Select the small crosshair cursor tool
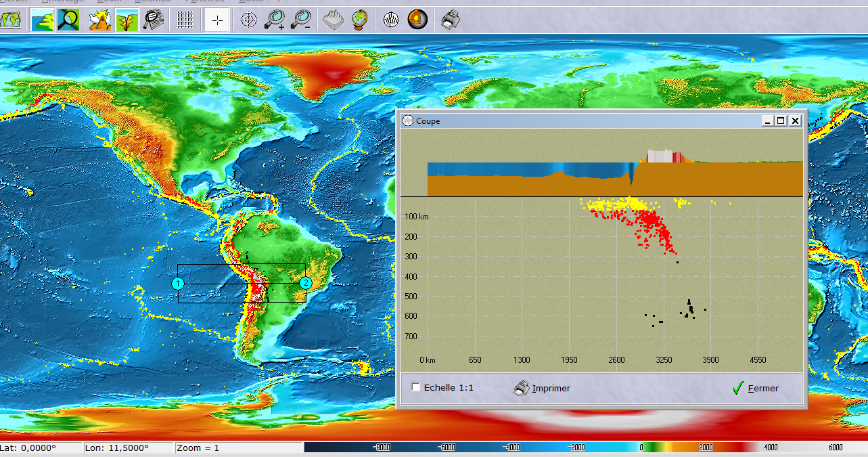868x457 pixels. click(216, 20)
